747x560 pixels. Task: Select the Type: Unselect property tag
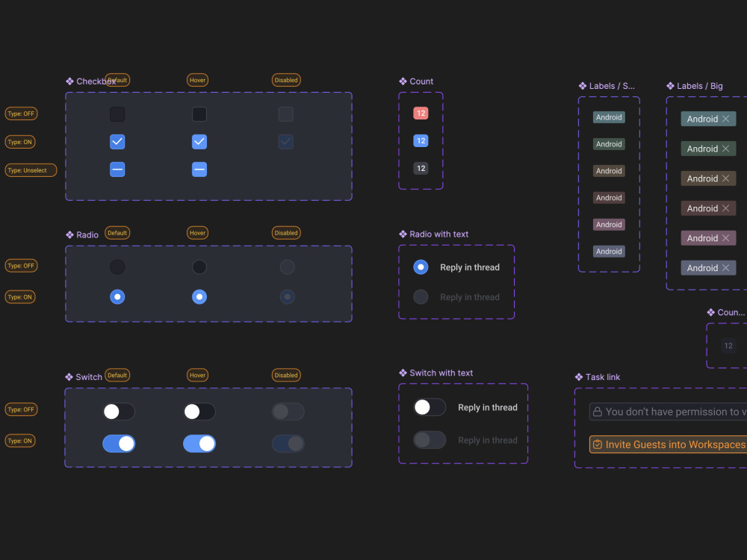(x=31, y=170)
